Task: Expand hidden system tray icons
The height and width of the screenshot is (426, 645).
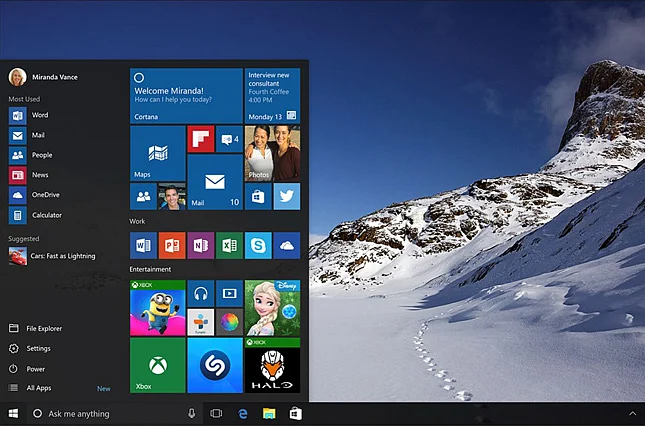Action: [x=632, y=414]
